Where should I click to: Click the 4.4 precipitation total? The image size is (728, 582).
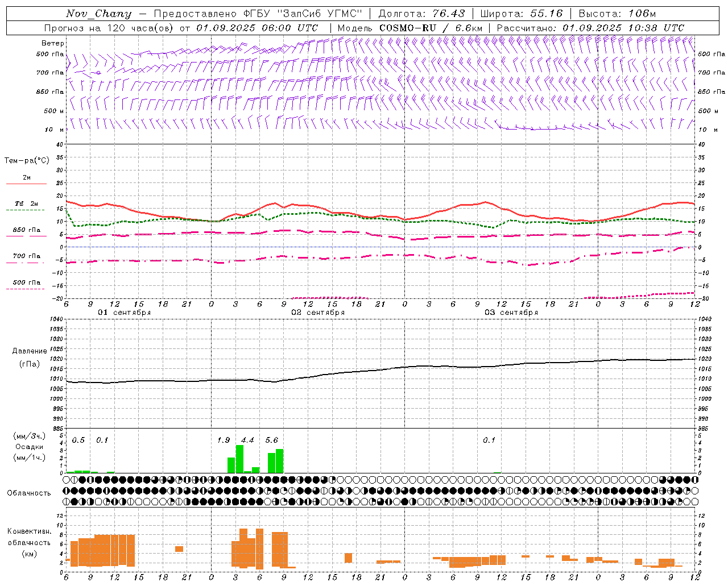point(247,440)
